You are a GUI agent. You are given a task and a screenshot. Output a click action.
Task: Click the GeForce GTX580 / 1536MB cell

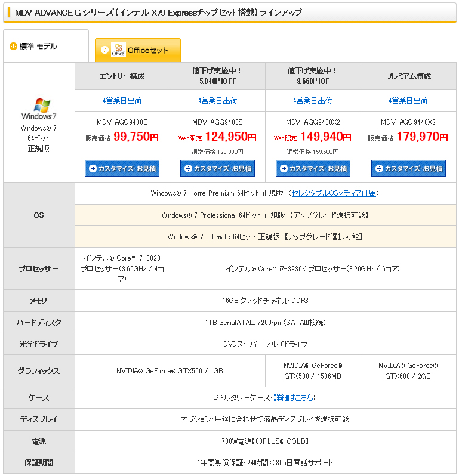[313, 370]
